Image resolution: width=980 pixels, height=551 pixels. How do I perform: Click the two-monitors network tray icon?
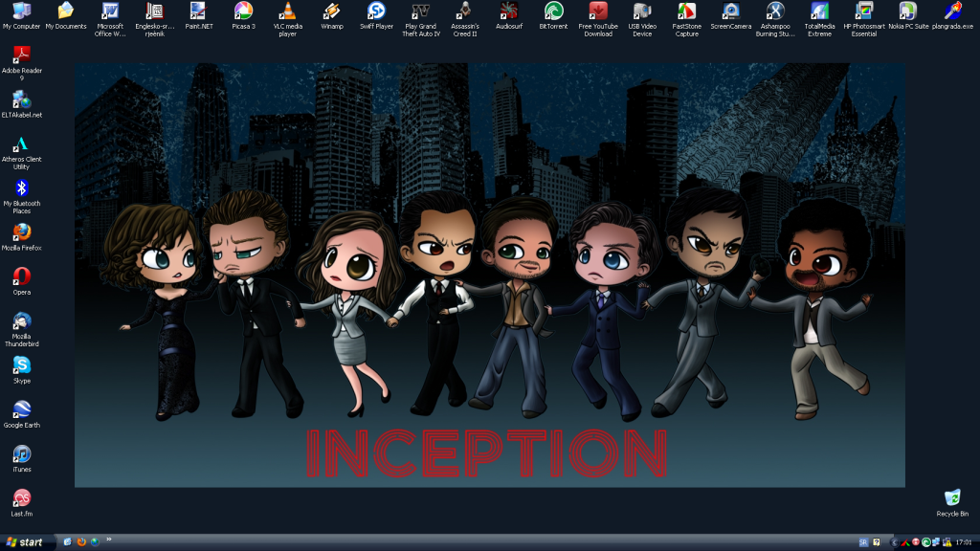coord(936,543)
